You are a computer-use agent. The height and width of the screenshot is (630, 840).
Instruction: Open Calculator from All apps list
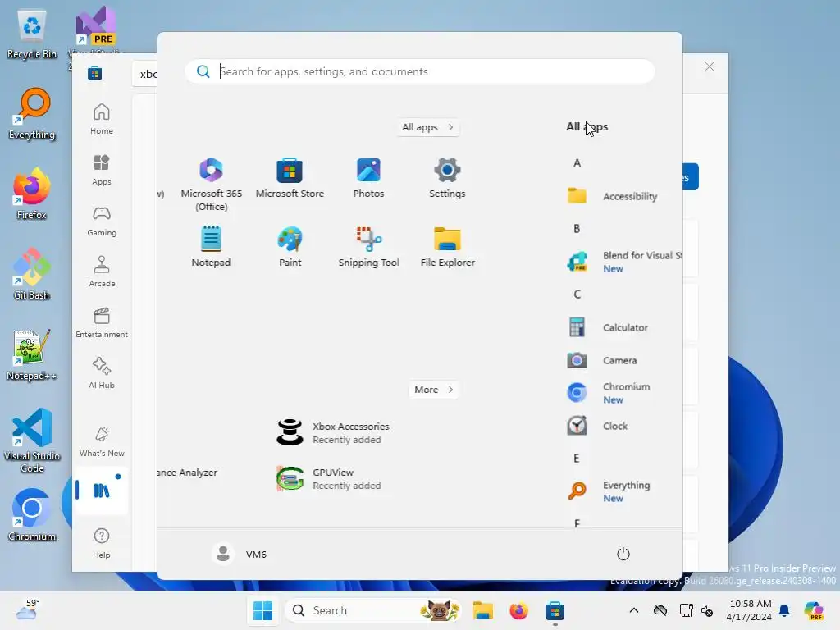[x=608, y=327]
